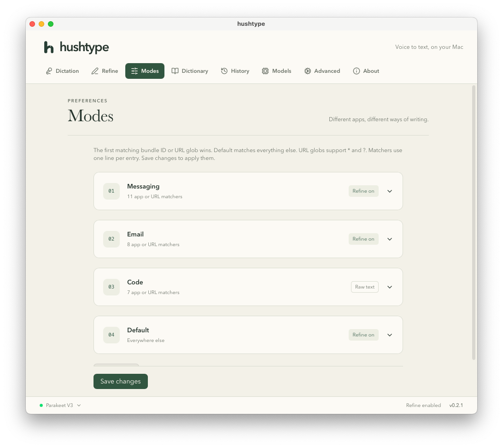Click '7 app or URL matchers' text

(x=153, y=292)
